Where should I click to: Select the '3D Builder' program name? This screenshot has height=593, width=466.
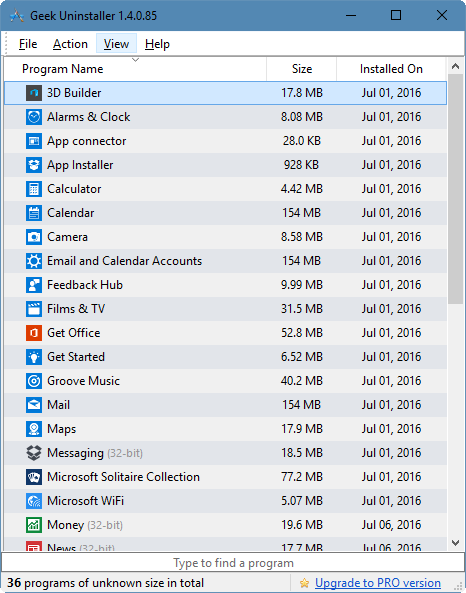click(x=74, y=93)
